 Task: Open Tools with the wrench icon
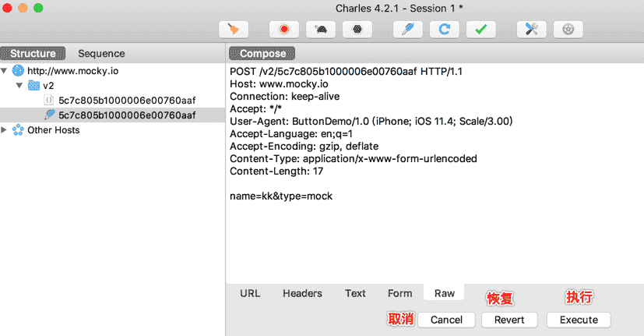pyautogui.click(x=532, y=30)
